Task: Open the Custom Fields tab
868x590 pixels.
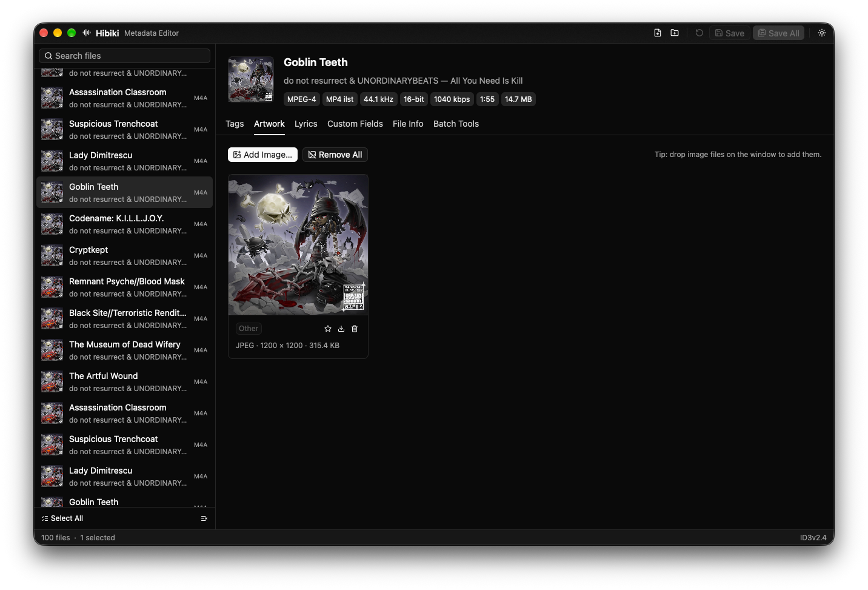Action: 355,124
